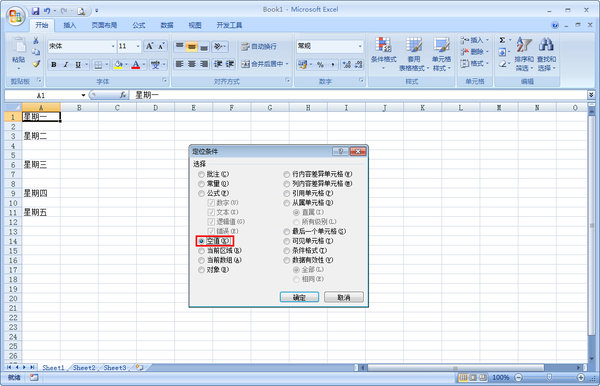Select 最后一个单元格 (Last cell) option
This screenshot has height=386, width=600.
click(287, 231)
